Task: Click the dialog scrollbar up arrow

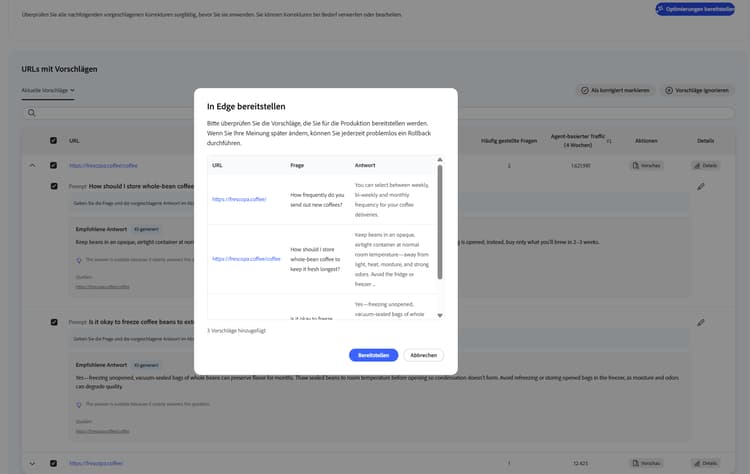Action: click(440, 159)
